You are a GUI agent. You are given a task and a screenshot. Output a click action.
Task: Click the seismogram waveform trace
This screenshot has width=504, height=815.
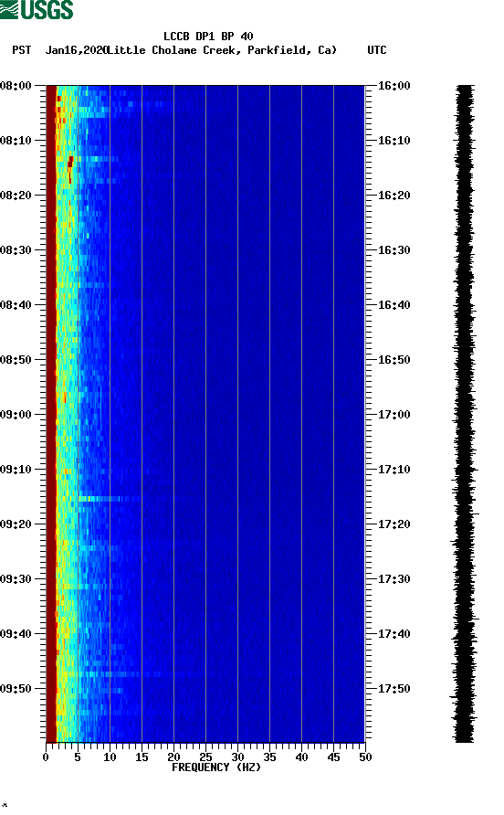[x=465, y=414]
